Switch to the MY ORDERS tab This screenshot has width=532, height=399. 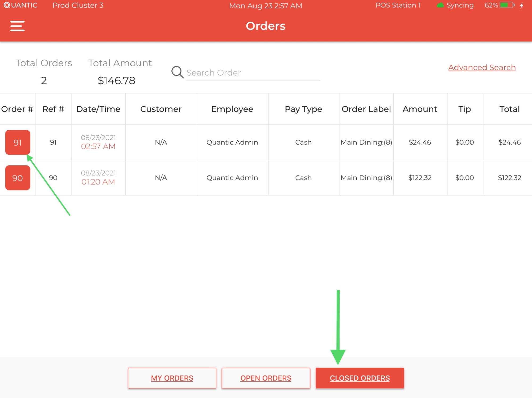172,378
